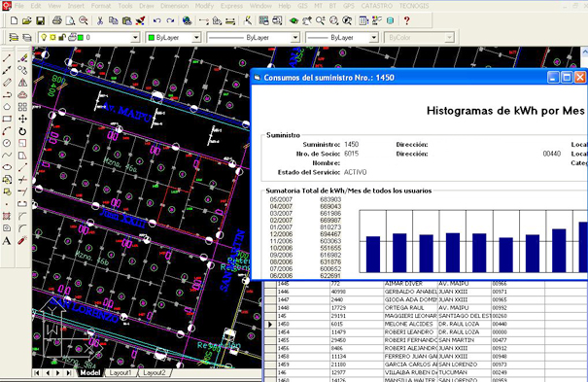The image size is (588, 382).
Task: Select the Offset modify tool
Action: [22, 94]
